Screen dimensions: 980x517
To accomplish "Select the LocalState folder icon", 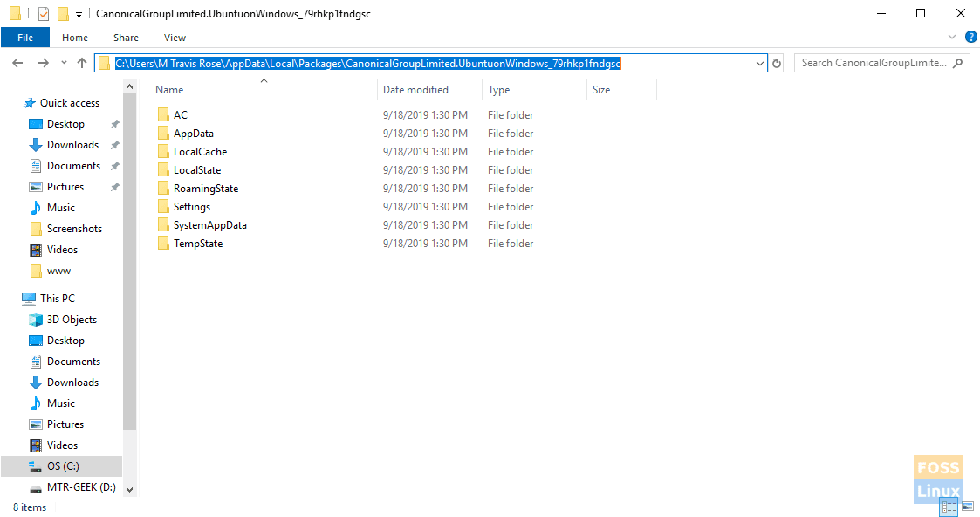I will pos(163,169).
